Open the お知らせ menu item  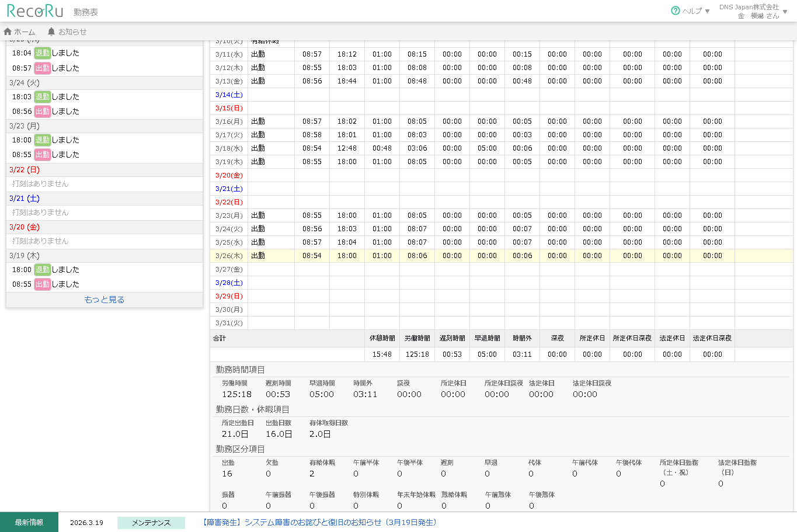tap(72, 32)
